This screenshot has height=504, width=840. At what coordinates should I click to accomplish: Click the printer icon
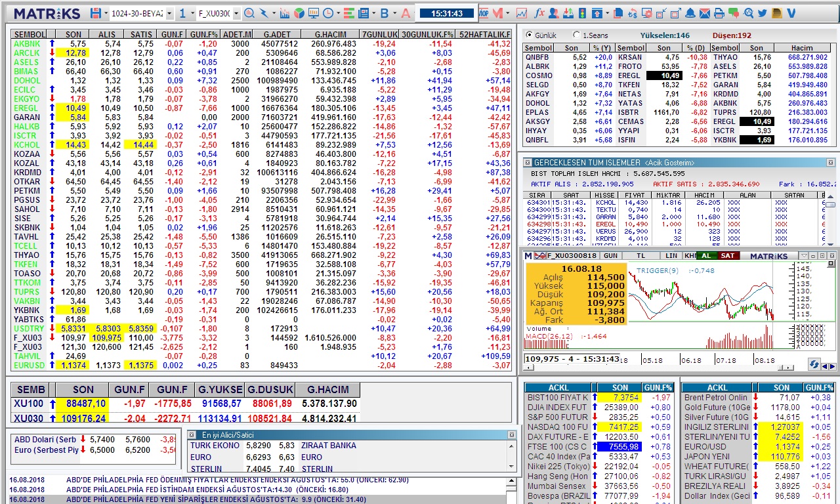[719, 13]
